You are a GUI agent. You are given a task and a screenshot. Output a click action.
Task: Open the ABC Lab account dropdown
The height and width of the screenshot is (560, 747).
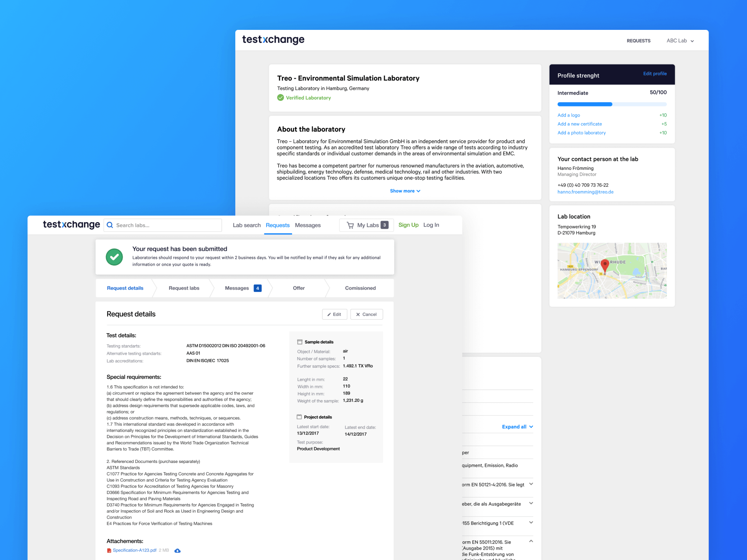pos(680,41)
